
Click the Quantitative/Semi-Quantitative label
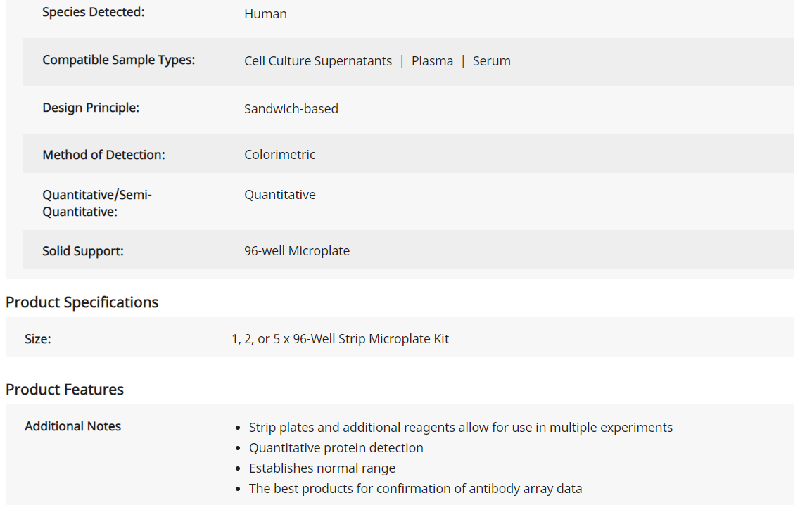coord(97,203)
